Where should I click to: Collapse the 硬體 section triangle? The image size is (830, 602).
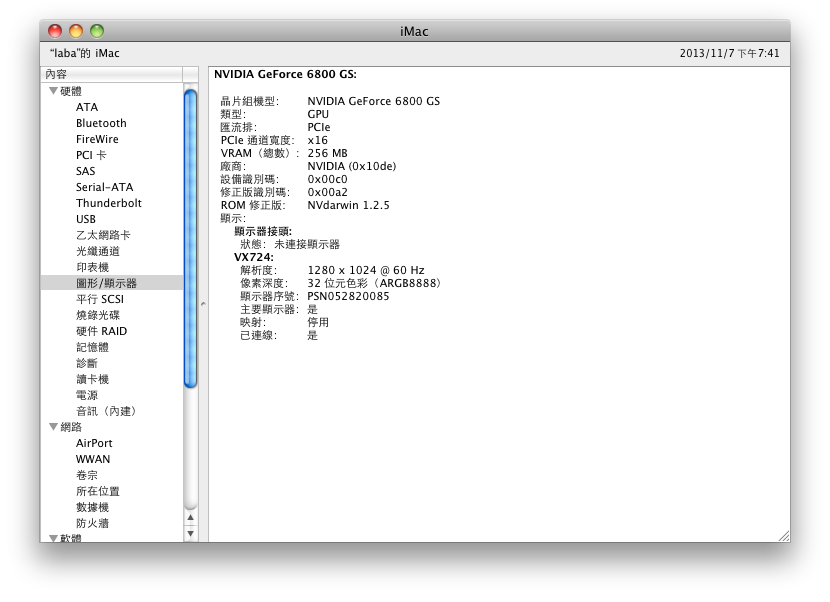53,91
